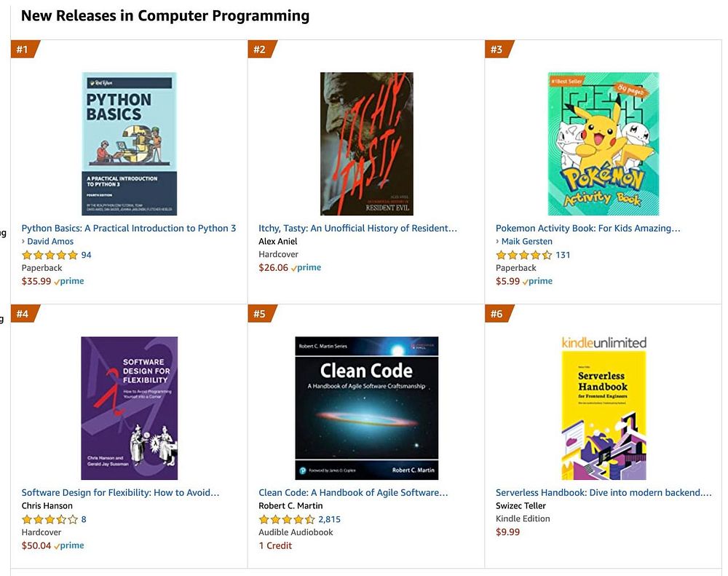Viewport: 728px width, 576px height.
Task: Click the Python Basics title link
Action: pos(129,228)
